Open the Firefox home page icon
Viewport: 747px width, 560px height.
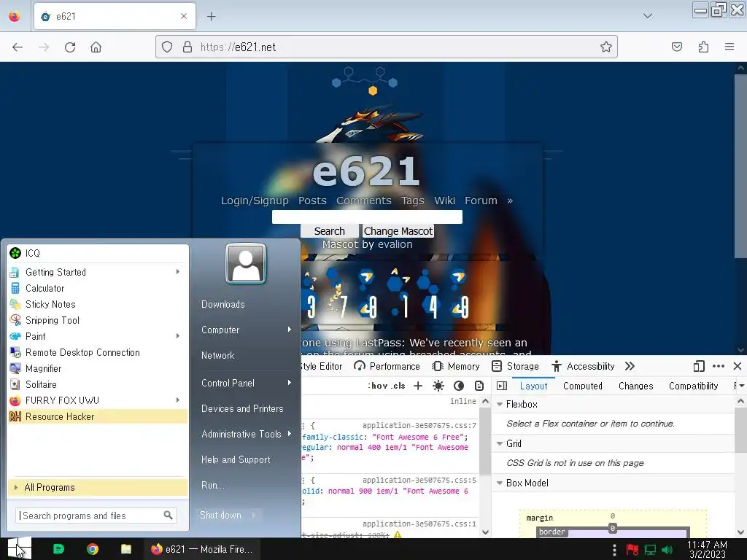[x=96, y=47]
